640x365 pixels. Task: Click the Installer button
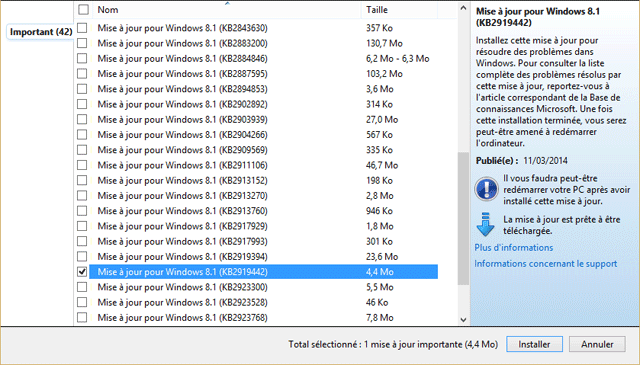(x=534, y=344)
